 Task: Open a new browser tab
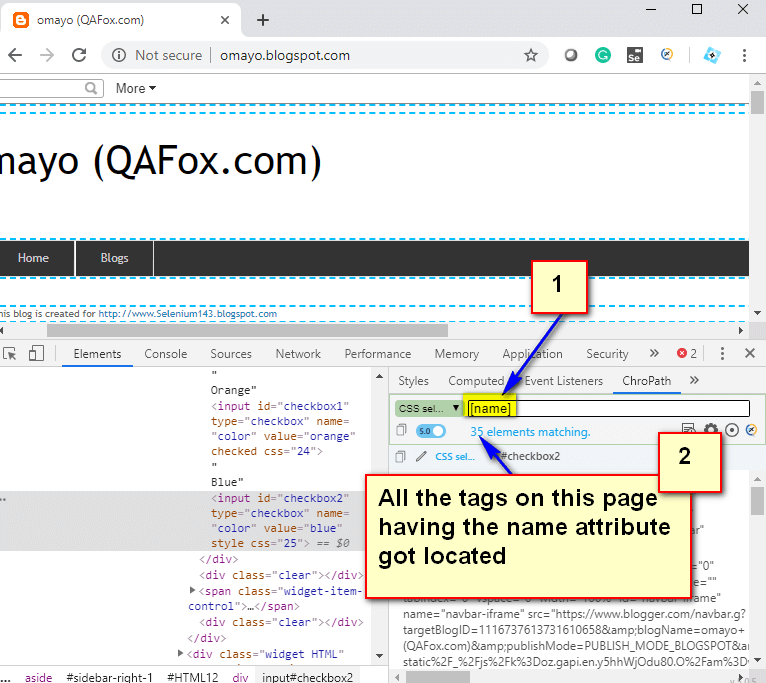[x=263, y=20]
